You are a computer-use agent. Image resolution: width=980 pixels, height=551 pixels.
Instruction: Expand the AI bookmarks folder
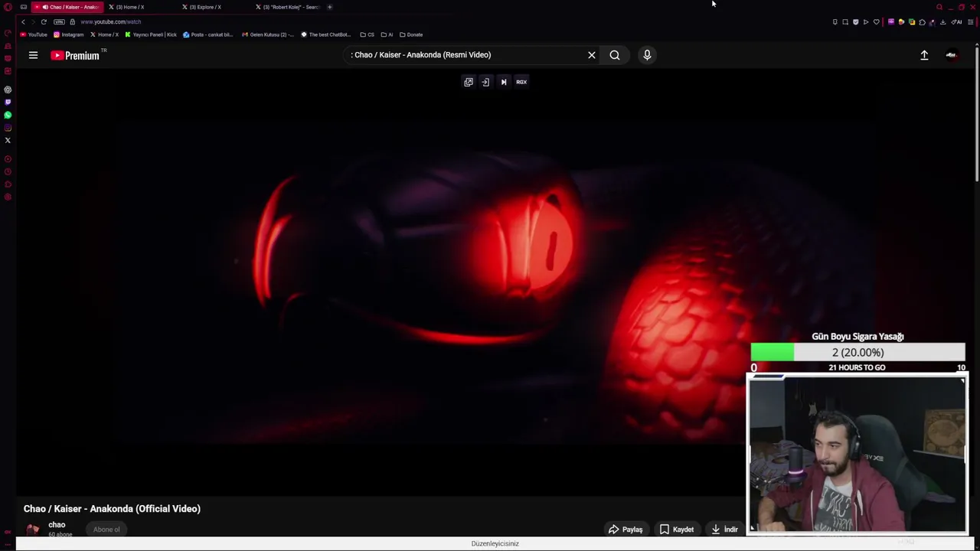[x=387, y=34]
